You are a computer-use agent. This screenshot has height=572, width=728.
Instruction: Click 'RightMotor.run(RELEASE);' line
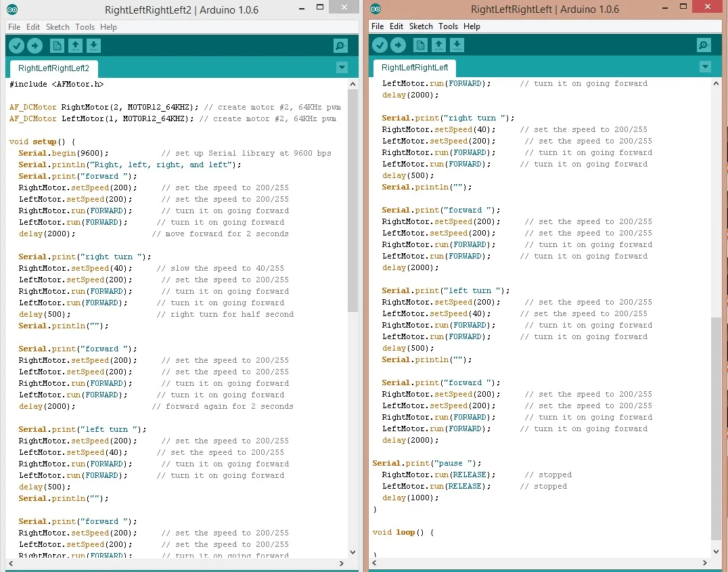[438, 475]
